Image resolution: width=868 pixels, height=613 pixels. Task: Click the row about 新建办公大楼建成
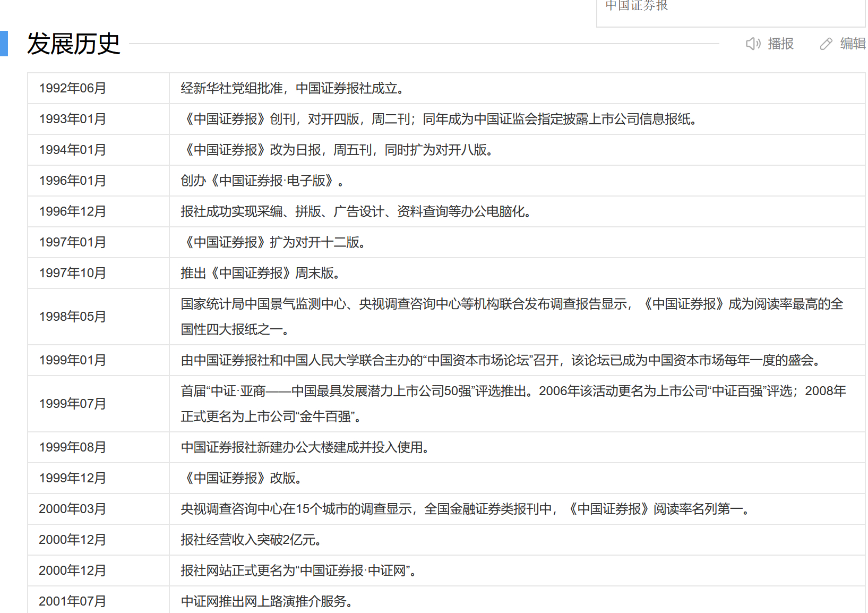click(x=517, y=447)
